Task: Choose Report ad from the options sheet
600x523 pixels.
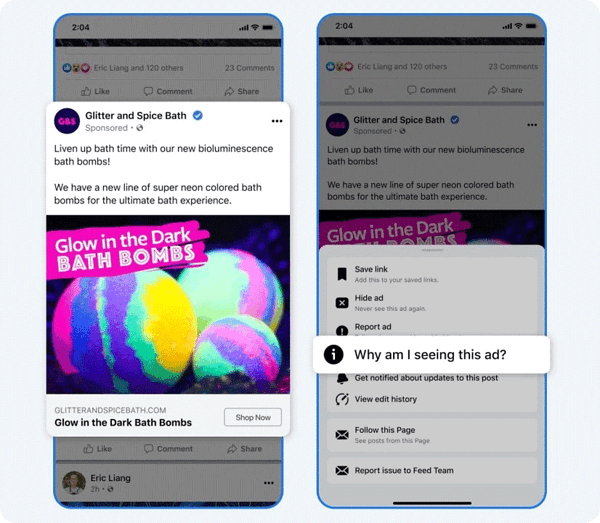Action: coord(373,327)
